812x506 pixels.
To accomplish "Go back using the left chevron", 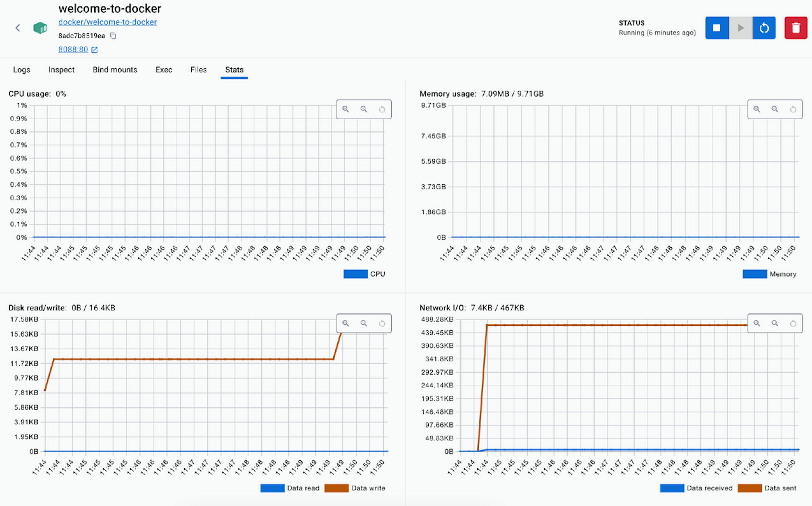I will (x=18, y=28).
